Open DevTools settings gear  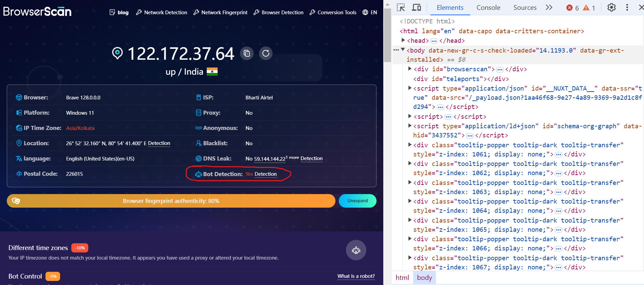tap(611, 7)
